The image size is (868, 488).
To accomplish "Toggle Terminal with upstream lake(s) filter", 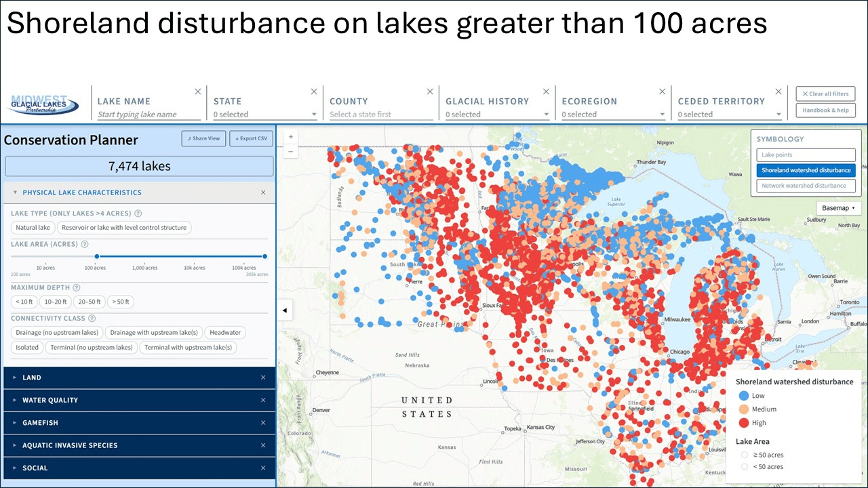I will click(188, 348).
